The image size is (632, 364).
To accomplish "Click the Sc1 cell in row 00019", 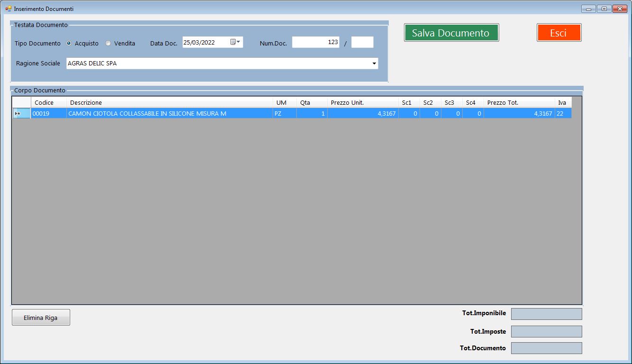I will pyautogui.click(x=409, y=113).
